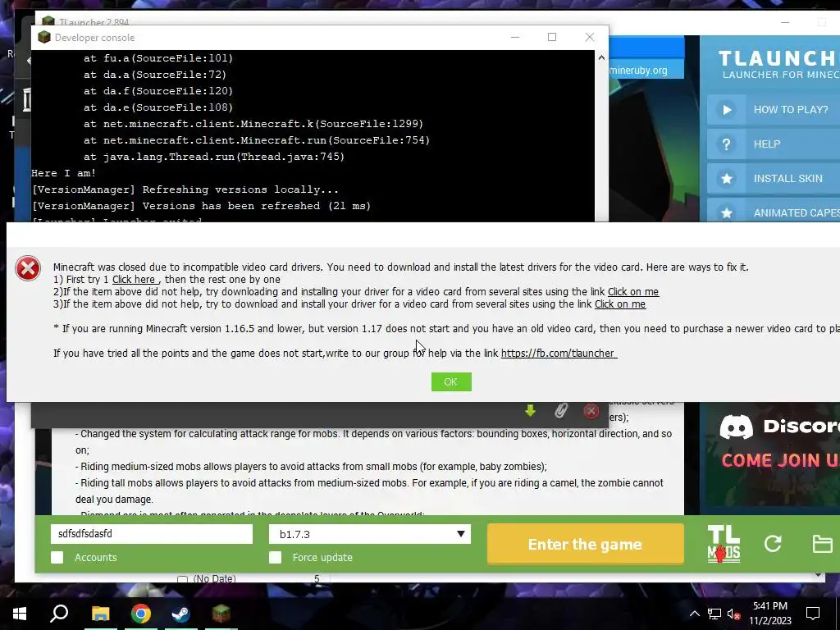Screen dimensions: 840x630
Task: Open HELP sidebar item
Action: tap(774, 144)
